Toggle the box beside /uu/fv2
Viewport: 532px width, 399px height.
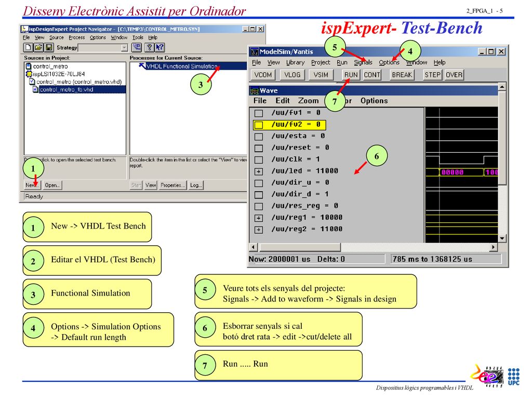259,125
